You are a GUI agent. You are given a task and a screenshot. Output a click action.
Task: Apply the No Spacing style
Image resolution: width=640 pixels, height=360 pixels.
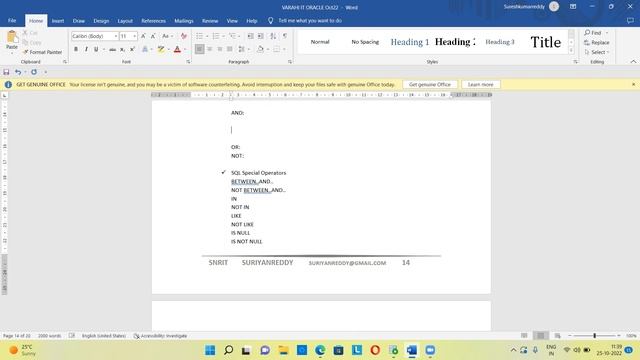point(365,42)
